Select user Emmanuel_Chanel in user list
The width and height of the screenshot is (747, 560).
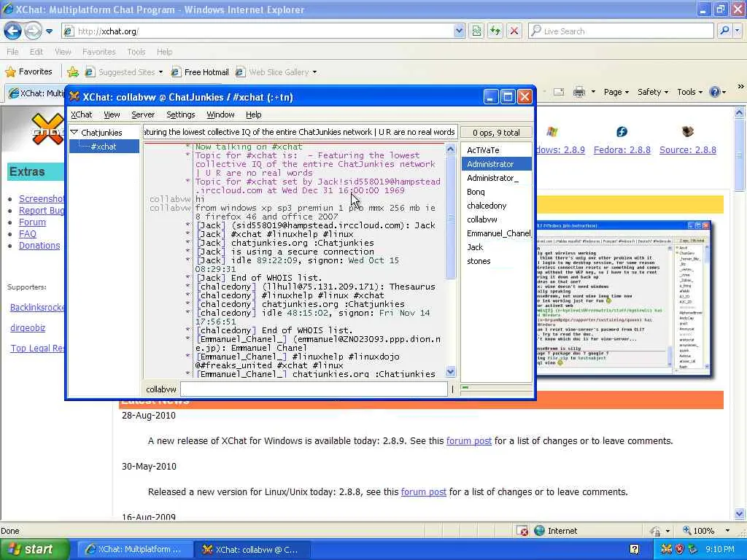(x=496, y=233)
